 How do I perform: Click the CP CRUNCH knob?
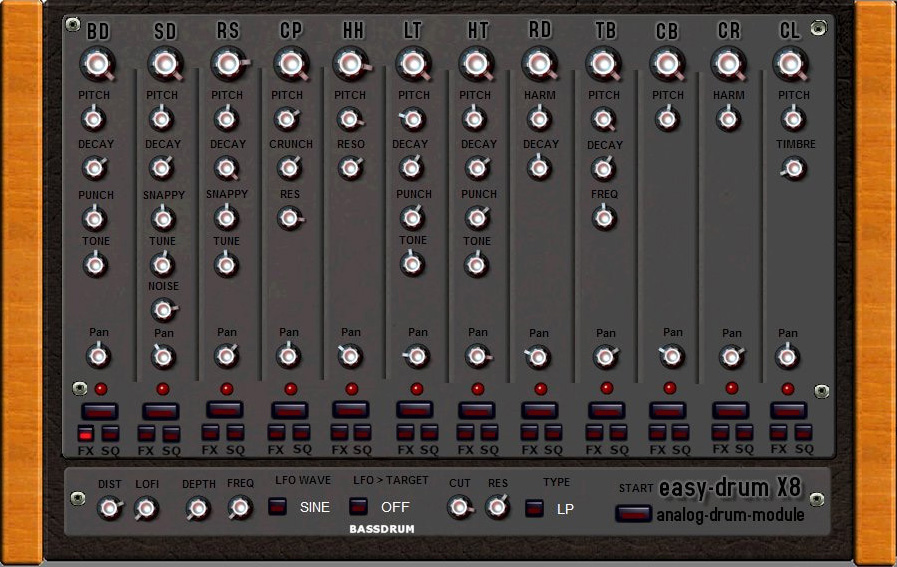[x=289, y=168]
